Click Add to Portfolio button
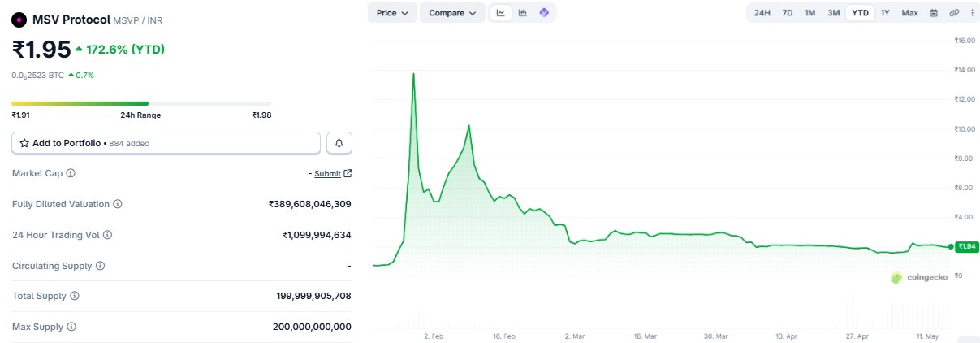Viewport: 980px width, 343px height. (166, 143)
